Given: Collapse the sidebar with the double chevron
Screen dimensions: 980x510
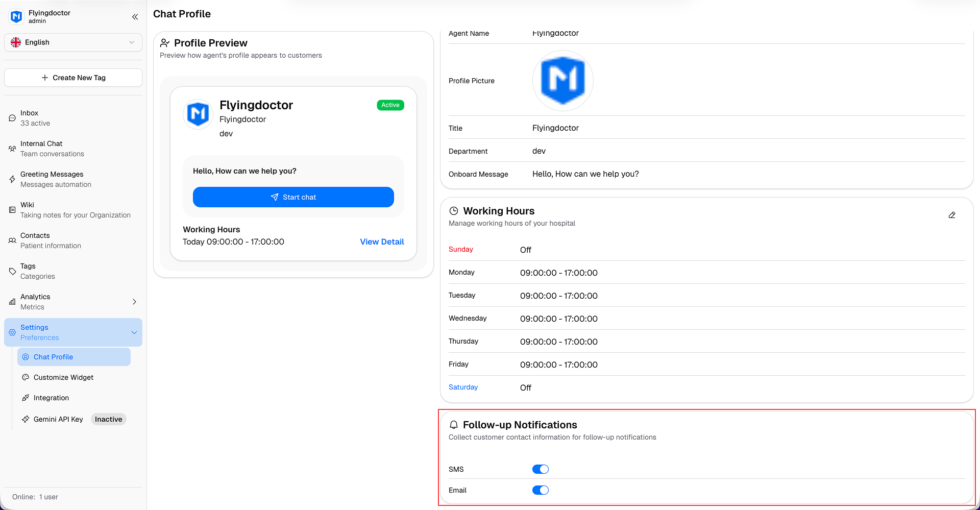Looking at the screenshot, I should pyautogui.click(x=135, y=17).
